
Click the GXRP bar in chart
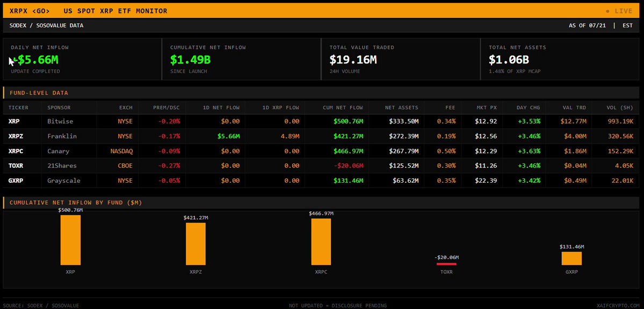coord(571,258)
